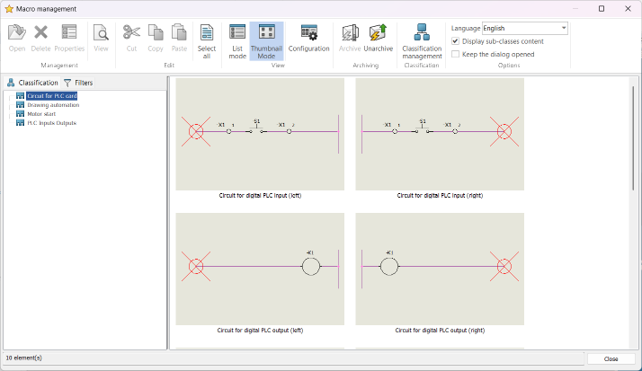This screenshot has width=642, height=371.
Task: Select PLC Inputs Outputs classification
Action: tap(52, 123)
